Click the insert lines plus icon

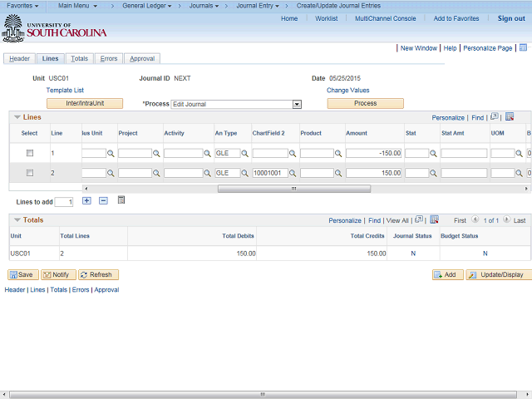coord(86,201)
